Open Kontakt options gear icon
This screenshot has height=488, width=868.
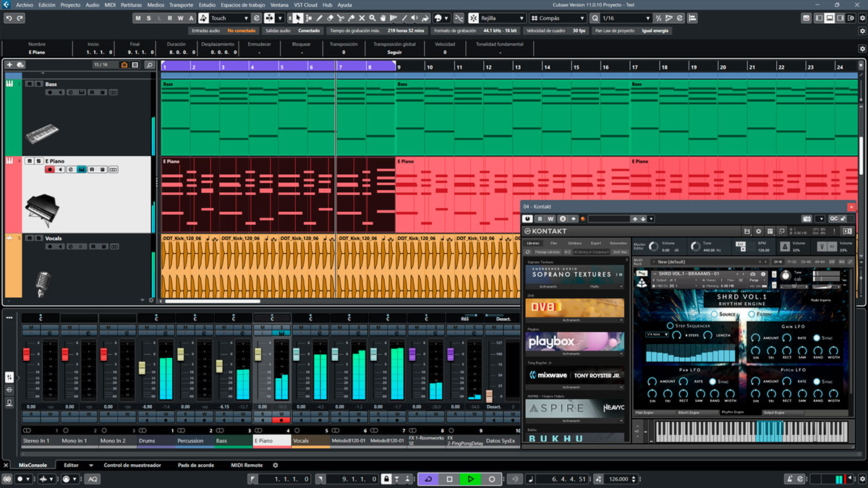[759, 231]
